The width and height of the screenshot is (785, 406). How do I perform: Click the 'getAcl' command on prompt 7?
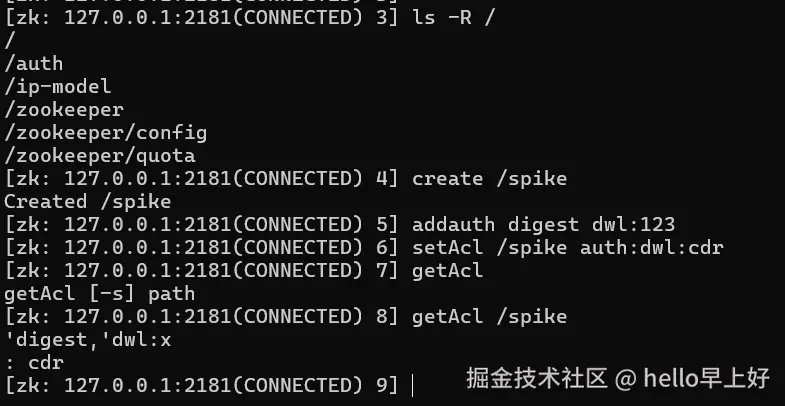(x=447, y=271)
